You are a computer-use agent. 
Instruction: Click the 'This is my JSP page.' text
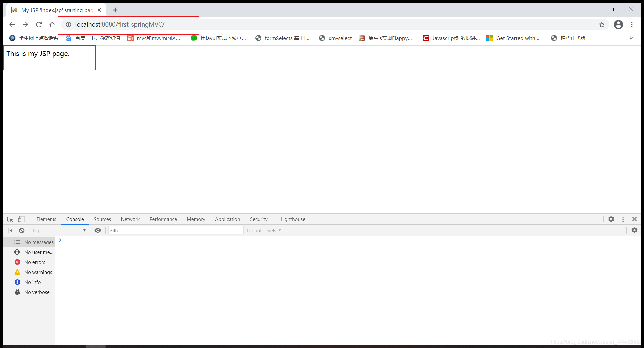coord(38,54)
